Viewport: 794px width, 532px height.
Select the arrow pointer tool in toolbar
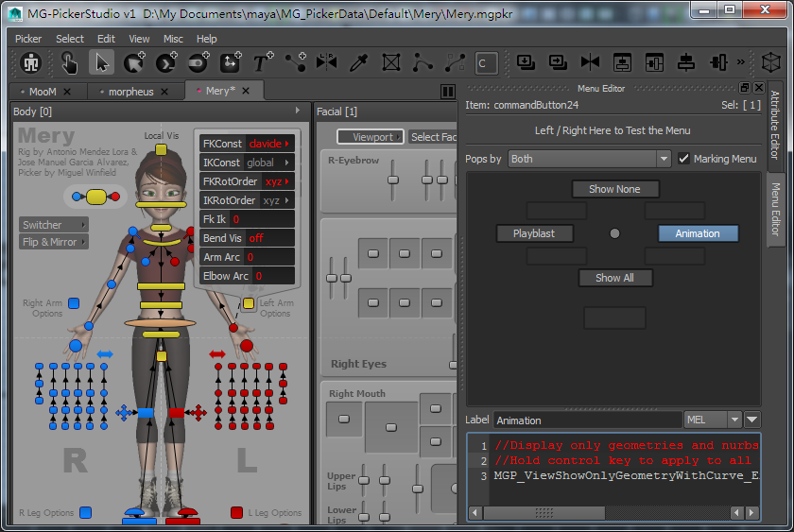(102, 63)
